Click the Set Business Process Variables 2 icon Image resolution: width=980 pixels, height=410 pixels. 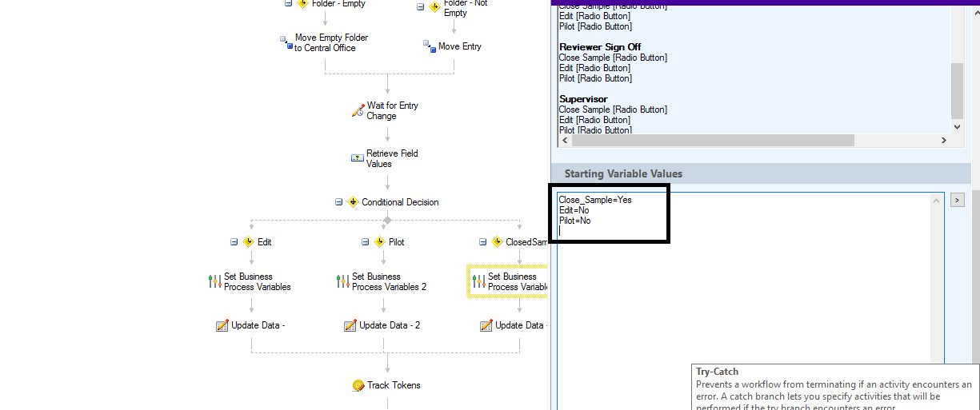tap(342, 281)
